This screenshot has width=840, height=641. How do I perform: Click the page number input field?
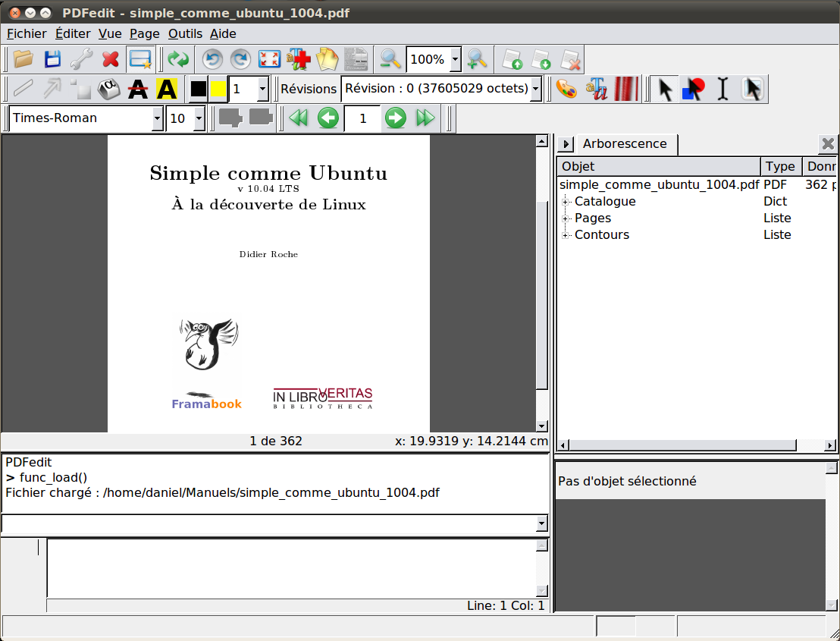tap(362, 118)
